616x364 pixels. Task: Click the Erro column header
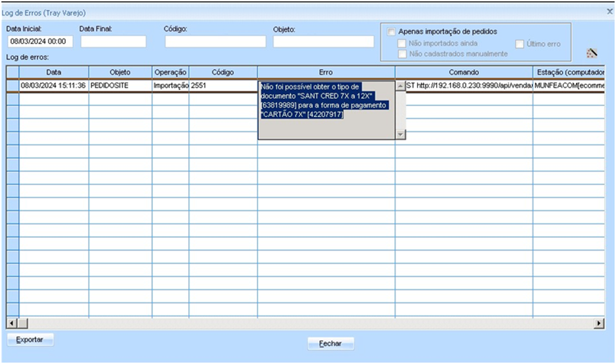pyautogui.click(x=326, y=72)
